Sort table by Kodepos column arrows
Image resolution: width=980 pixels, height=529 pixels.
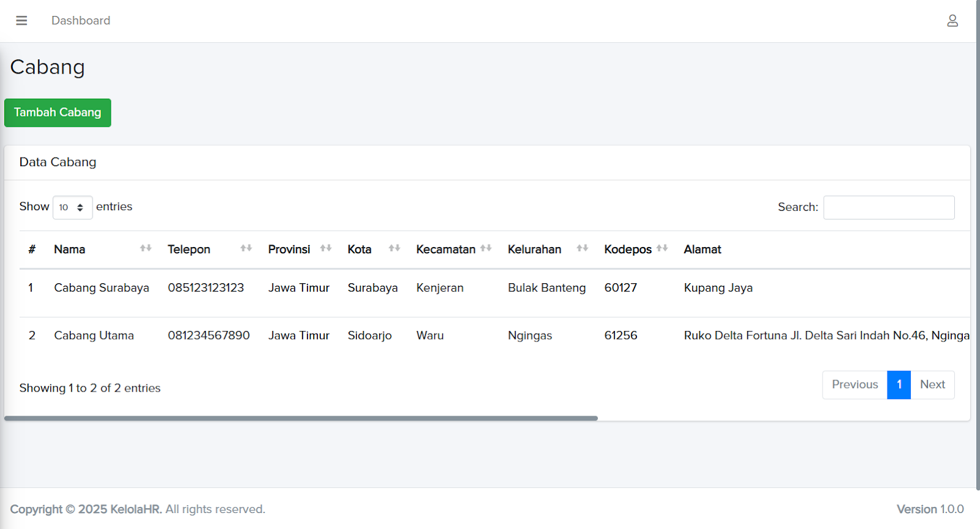[x=661, y=248]
